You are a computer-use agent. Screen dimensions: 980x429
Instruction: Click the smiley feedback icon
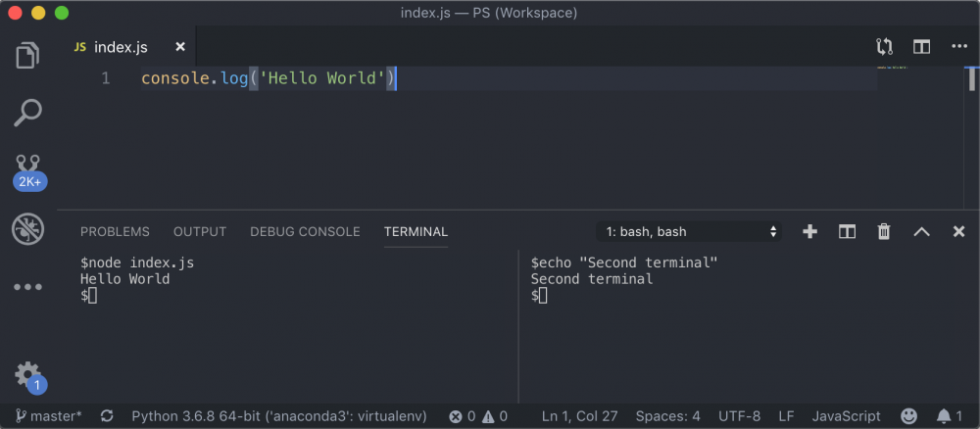click(x=908, y=416)
